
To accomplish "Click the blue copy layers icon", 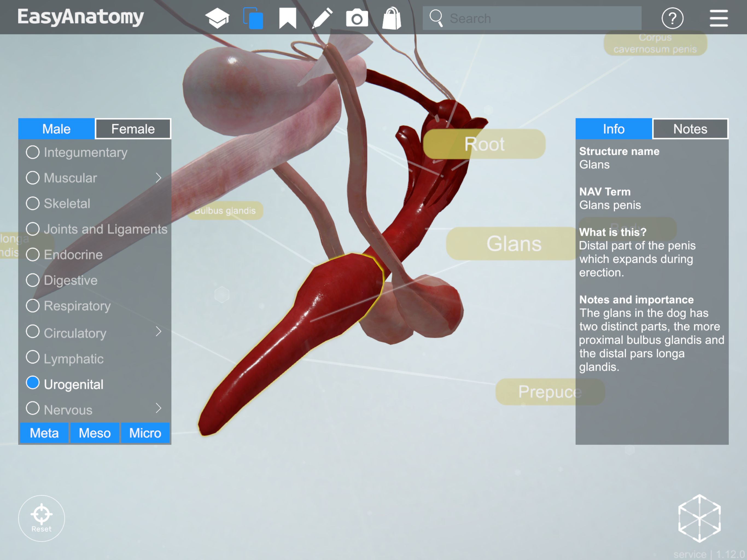I will click(x=253, y=18).
